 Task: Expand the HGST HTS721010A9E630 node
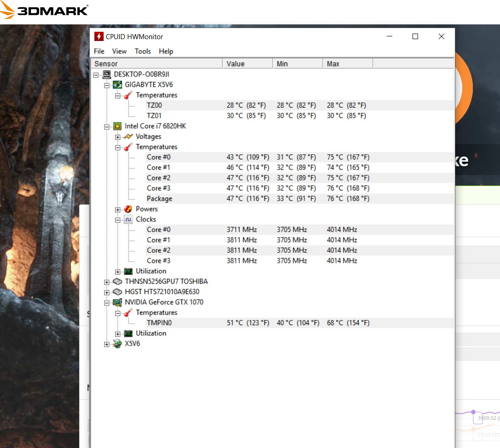pos(107,292)
